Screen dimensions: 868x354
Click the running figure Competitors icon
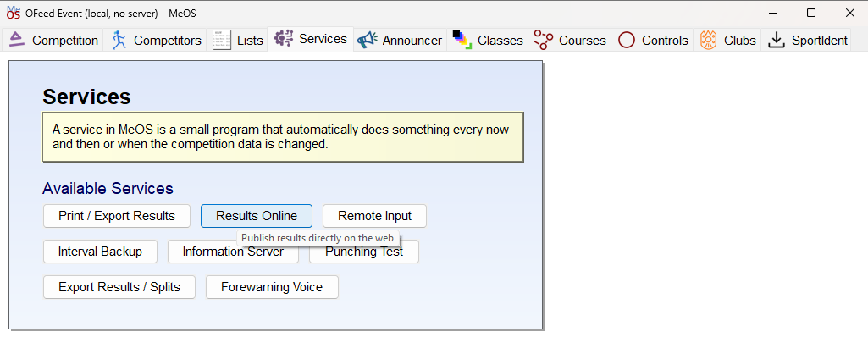coord(119,40)
